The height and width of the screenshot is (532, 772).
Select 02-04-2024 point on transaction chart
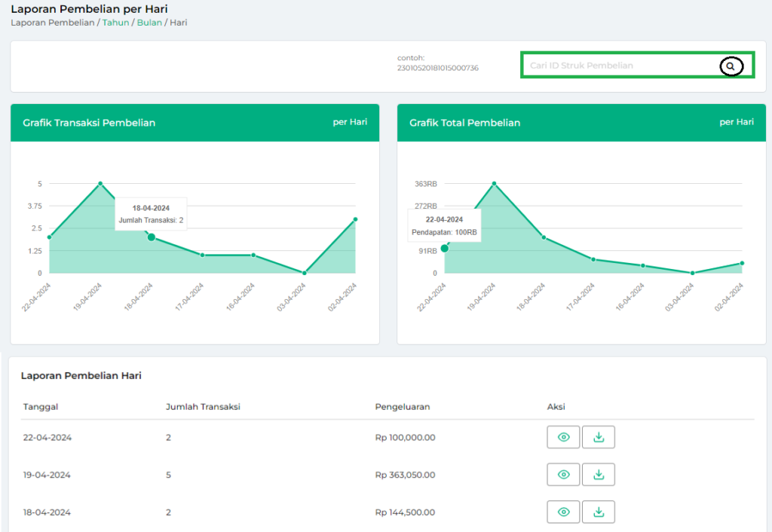tap(355, 219)
